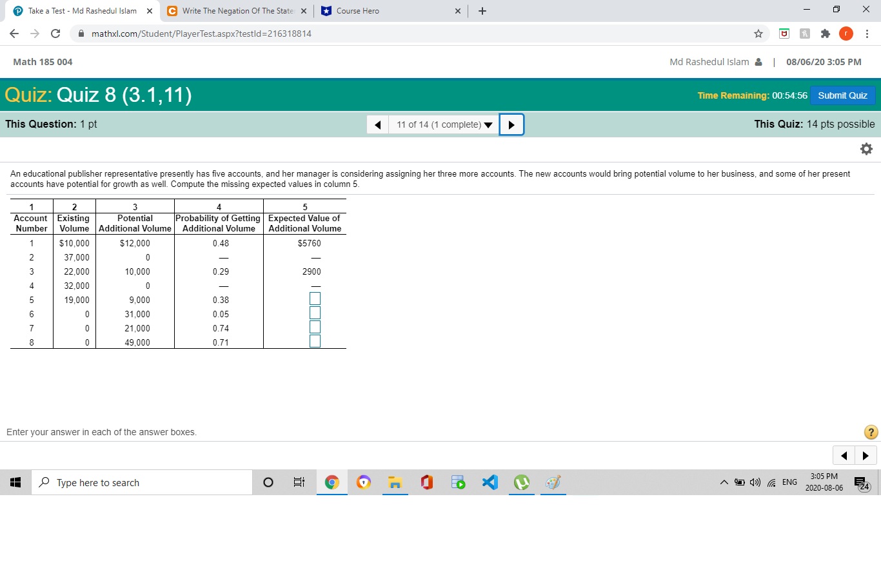The image size is (881, 588).
Task: Click the browser back arrow
Action: (14, 34)
